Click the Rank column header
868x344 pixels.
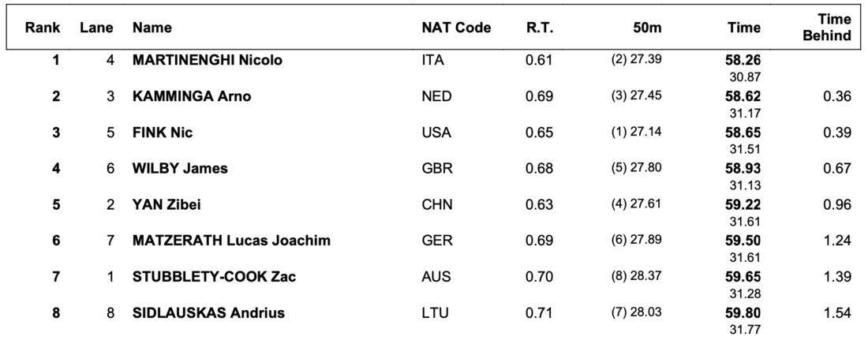[x=42, y=28]
